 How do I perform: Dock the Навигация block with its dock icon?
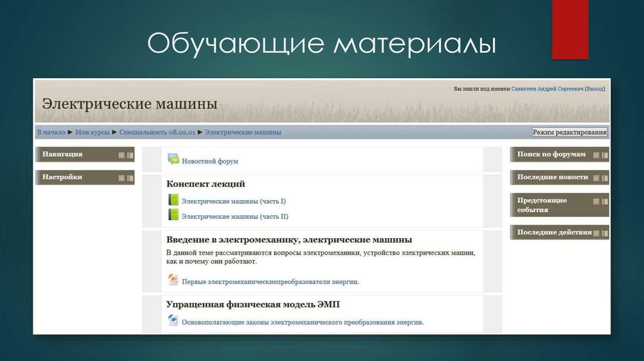(130, 155)
